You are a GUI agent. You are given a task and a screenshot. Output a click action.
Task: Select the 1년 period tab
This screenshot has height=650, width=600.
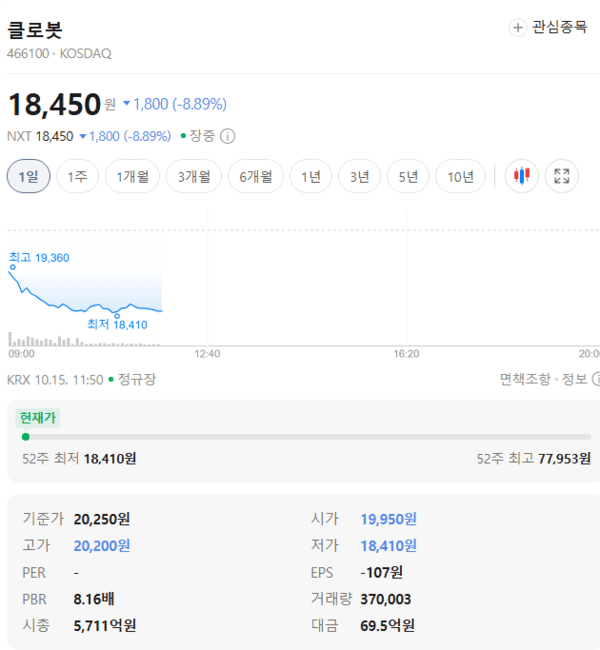point(311,176)
